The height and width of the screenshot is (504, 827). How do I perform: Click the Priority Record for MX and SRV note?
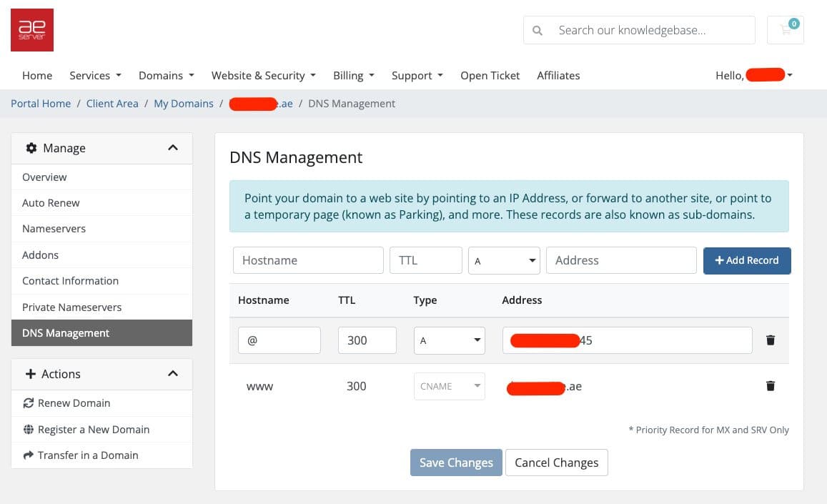[709, 430]
